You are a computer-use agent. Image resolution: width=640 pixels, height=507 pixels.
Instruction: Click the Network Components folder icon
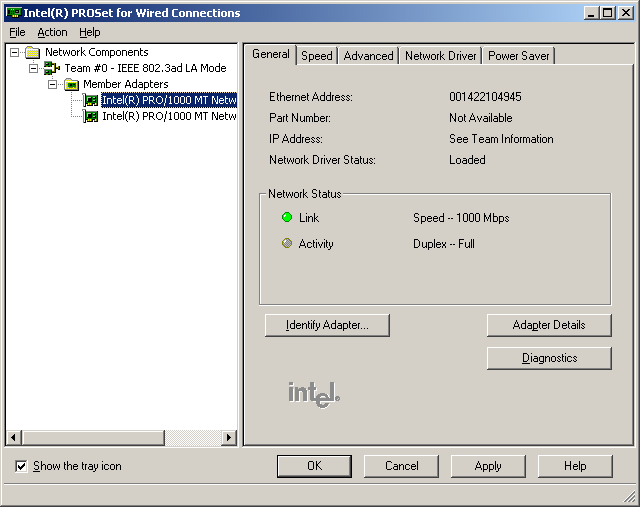coord(33,52)
